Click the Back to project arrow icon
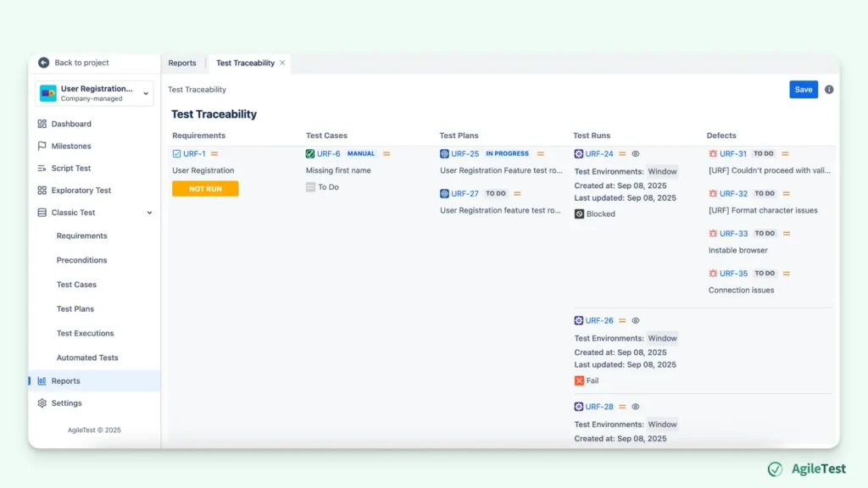This screenshot has width=868, height=488. pyautogui.click(x=44, y=63)
